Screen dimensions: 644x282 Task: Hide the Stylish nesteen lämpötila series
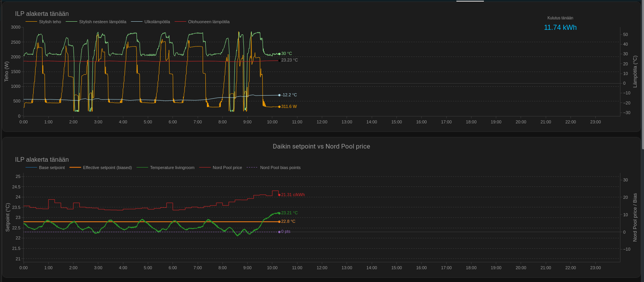coord(102,22)
